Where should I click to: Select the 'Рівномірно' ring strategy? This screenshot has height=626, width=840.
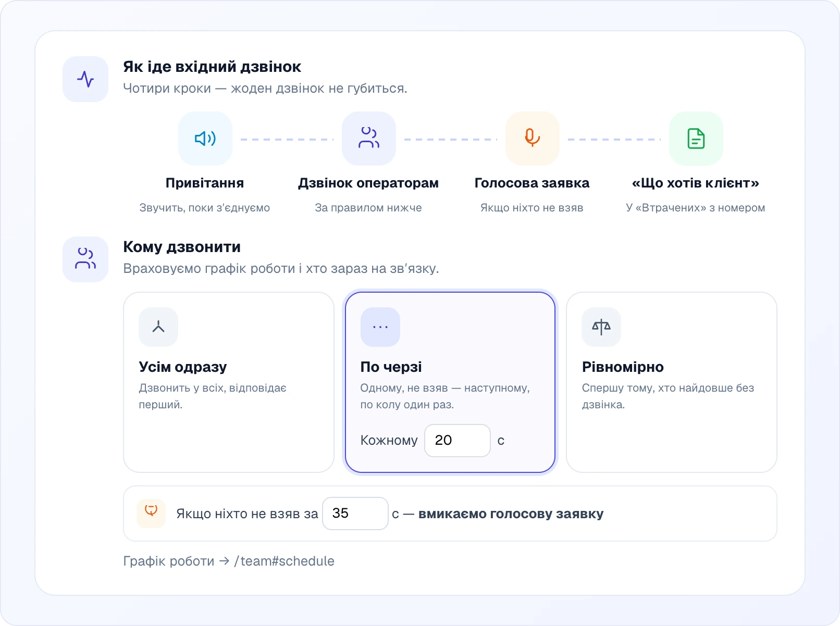(672, 382)
